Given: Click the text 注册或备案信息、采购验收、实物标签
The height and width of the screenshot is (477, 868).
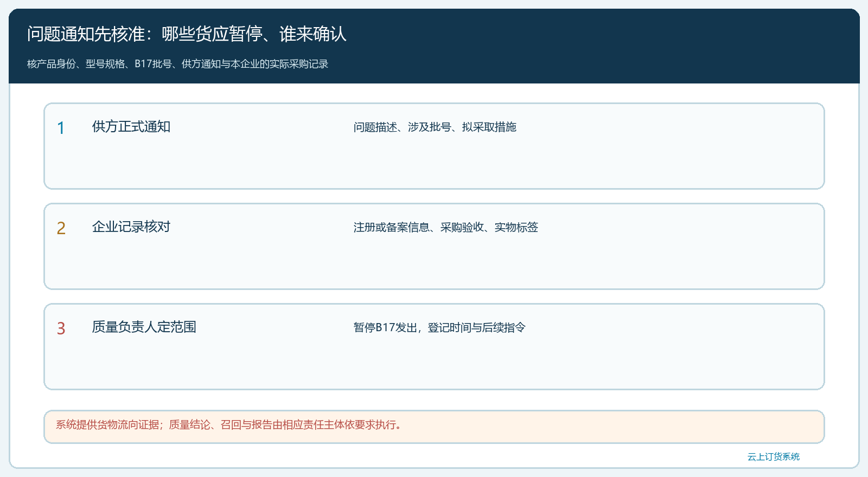Looking at the screenshot, I should pyautogui.click(x=446, y=227).
